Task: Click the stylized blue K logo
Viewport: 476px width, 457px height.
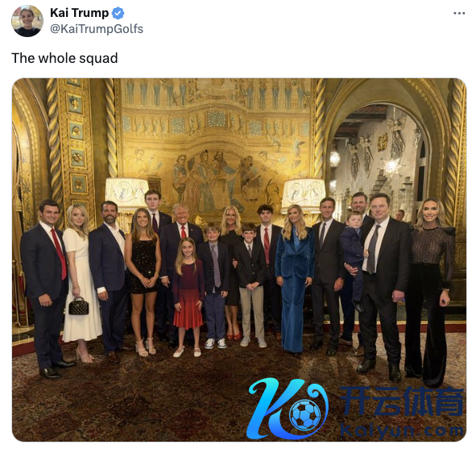Action: [275, 409]
